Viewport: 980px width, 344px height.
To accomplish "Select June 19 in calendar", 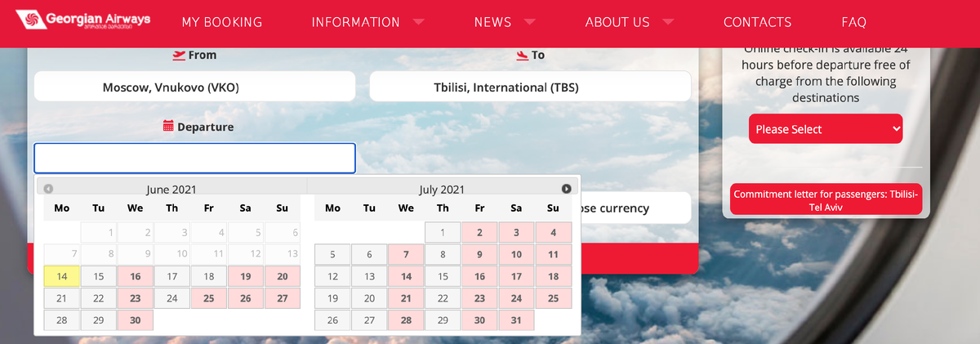I will pyautogui.click(x=246, y=276).
